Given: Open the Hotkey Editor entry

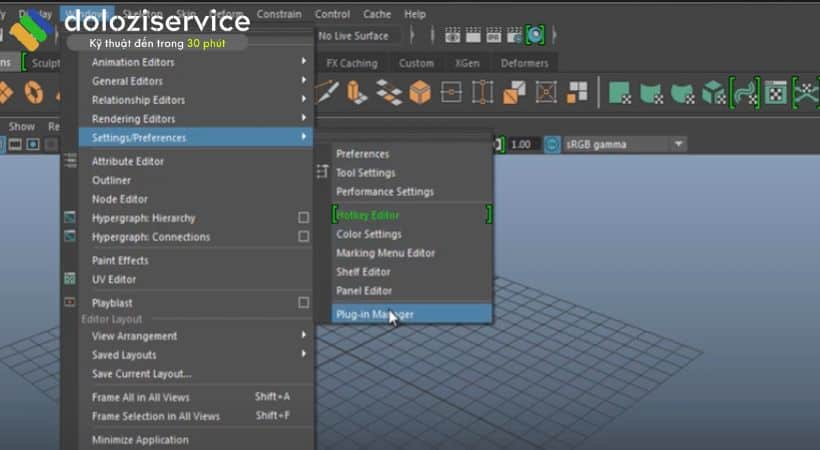Looking at the screenshot, I should point(368,215).
